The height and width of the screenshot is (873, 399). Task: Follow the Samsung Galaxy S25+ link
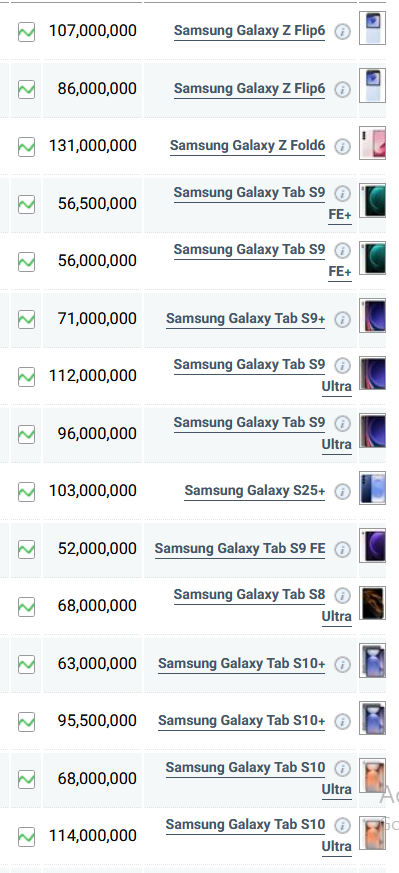(x=255, y=491)
